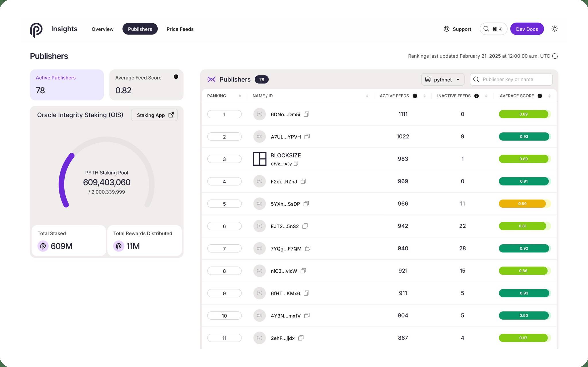588x367 pixels.
Task: Sort by Average Score column arrows
Action: 549,96
